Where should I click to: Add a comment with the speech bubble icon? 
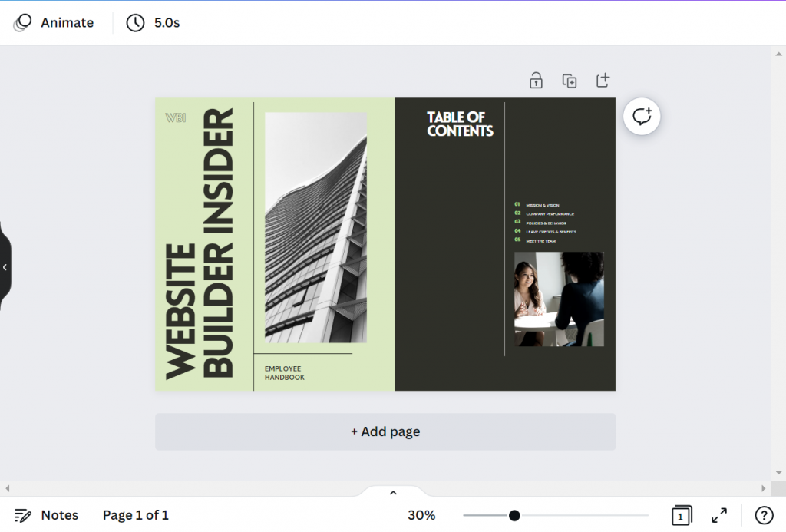pyautogui.click(x=642, y=116)
